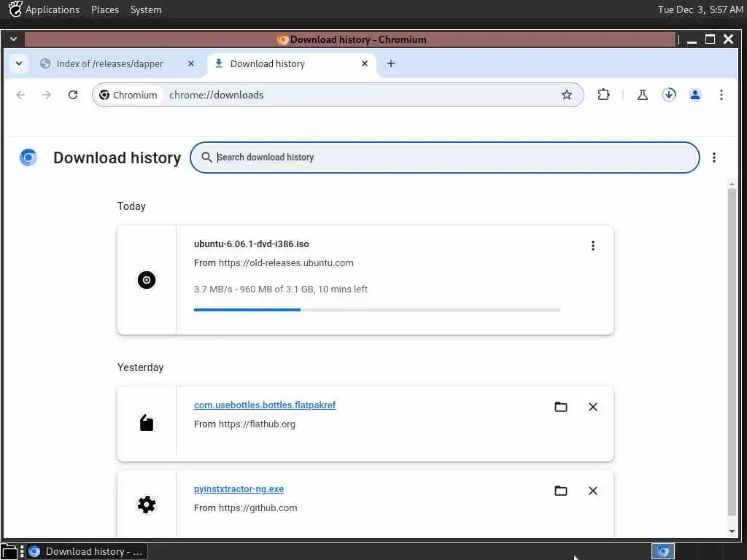Go forward with the browser forward arrow
The image size is (747, 560).
click(46, 95)
